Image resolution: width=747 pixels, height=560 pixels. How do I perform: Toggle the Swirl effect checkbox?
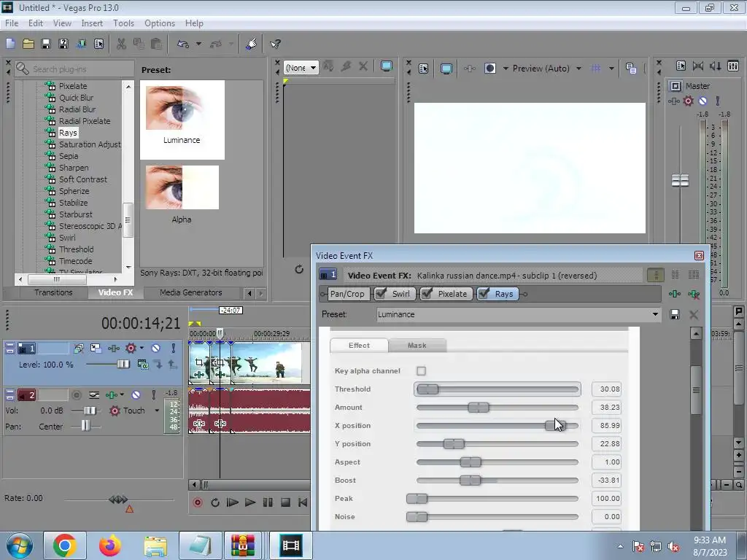point(381,294)
